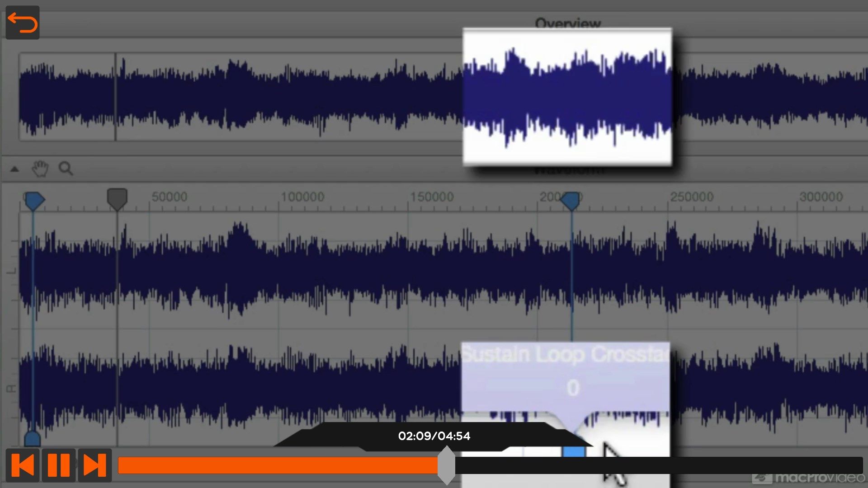868x488 pixels.
Task: Skip to previous video chapter
Action: coord(23,465)
